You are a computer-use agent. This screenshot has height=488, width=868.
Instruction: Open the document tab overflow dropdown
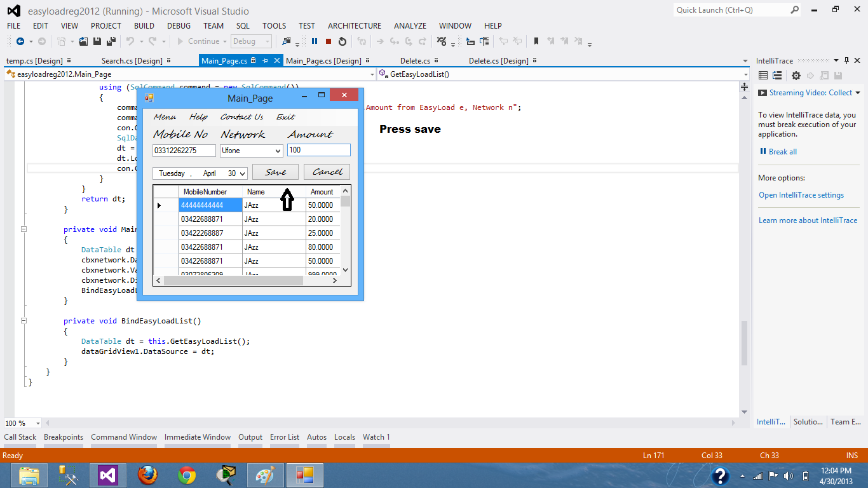point(746,61)
